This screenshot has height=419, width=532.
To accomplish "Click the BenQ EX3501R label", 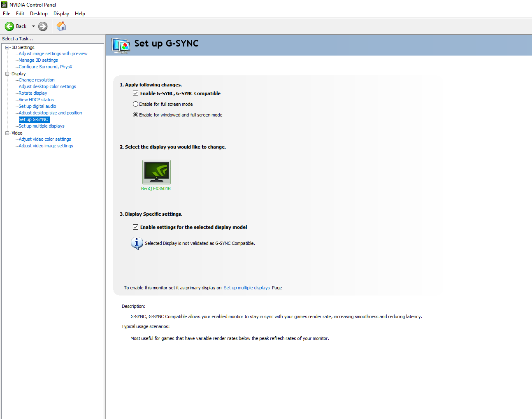I will coord(156,189).
